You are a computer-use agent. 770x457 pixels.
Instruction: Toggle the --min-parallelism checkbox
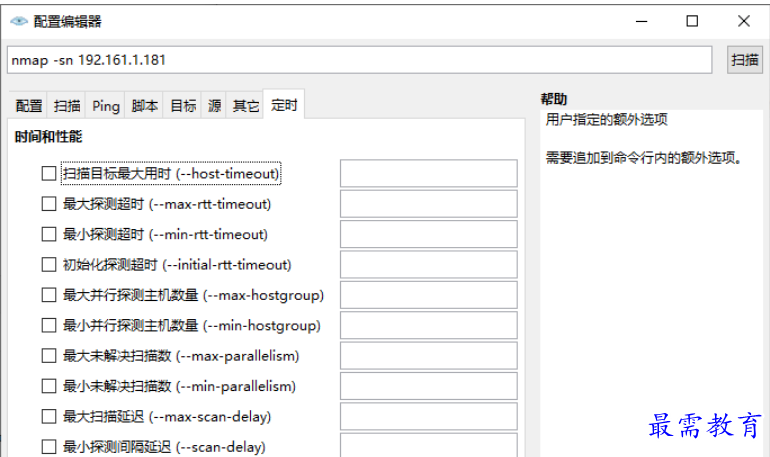click(49, 386)
